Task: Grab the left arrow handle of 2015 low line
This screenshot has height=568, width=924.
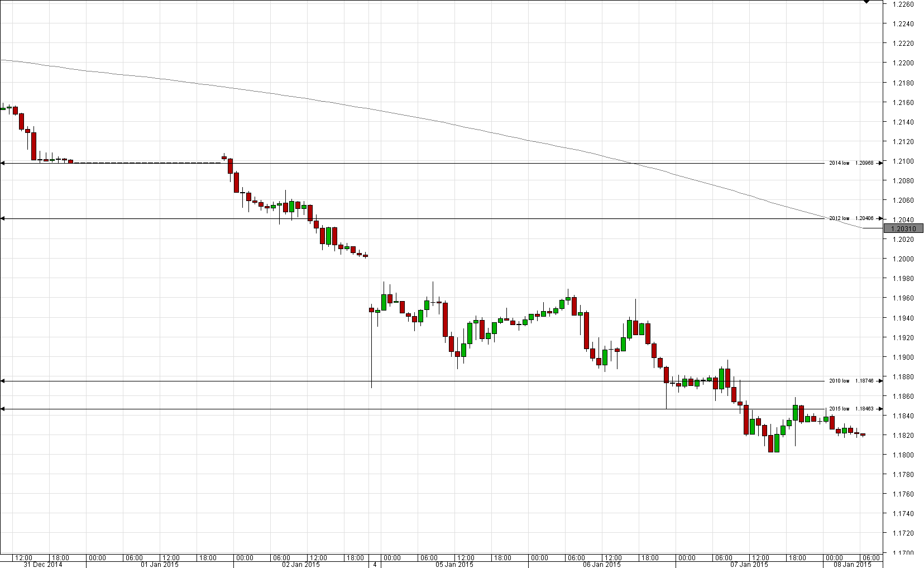Action: pyautogui.click(x=2, y=409)
